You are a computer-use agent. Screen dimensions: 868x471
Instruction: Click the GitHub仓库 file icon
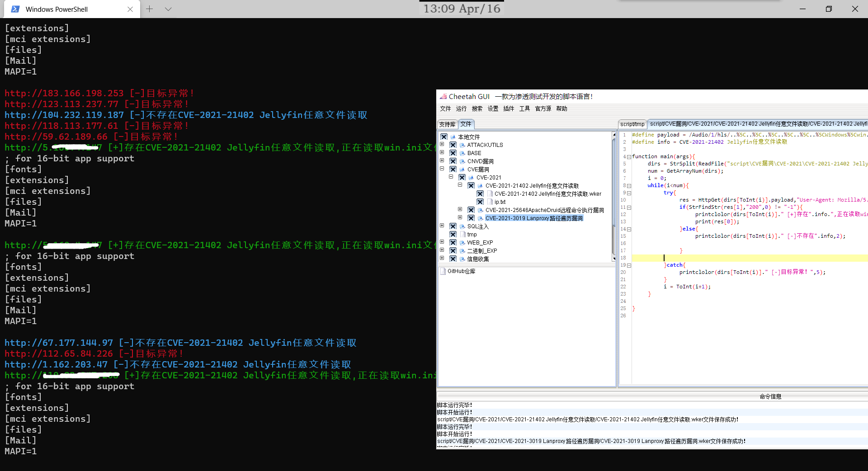443,271
